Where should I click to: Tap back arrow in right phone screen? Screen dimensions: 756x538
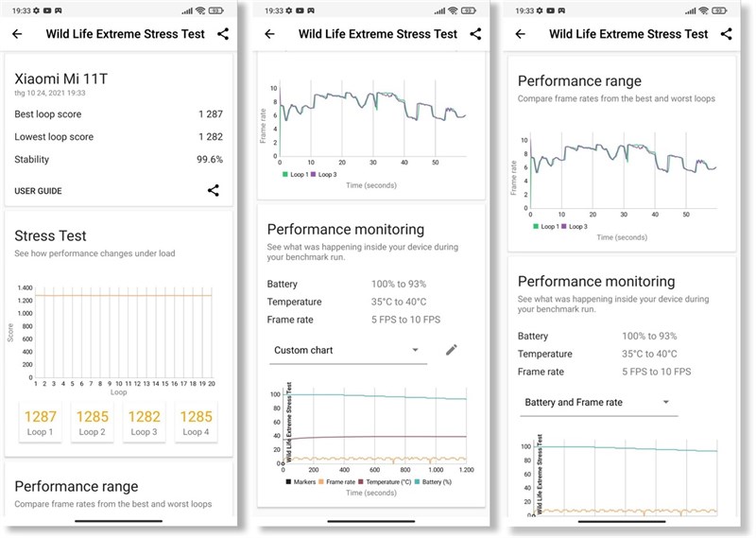(521, 34)
